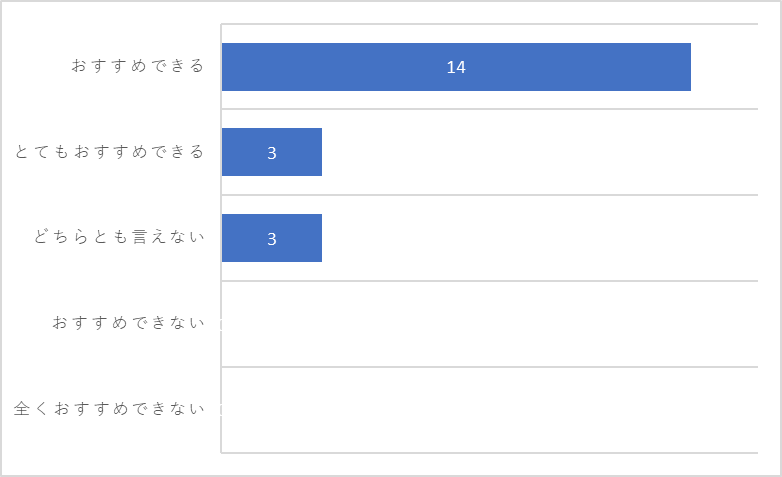Click empty plot area in 全くおすすめできない row
The width and height of the screenshot is (782, 477).
click(490, 410)
